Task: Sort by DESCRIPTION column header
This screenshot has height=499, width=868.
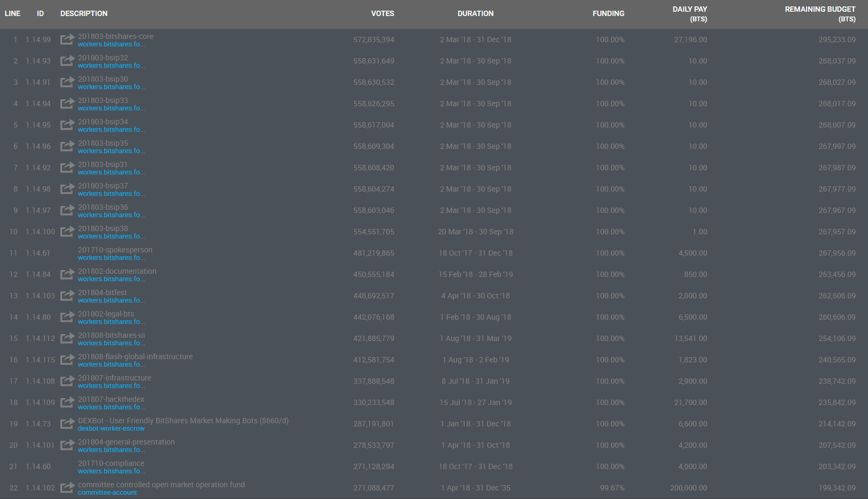Action: click(x=84, y=13)
